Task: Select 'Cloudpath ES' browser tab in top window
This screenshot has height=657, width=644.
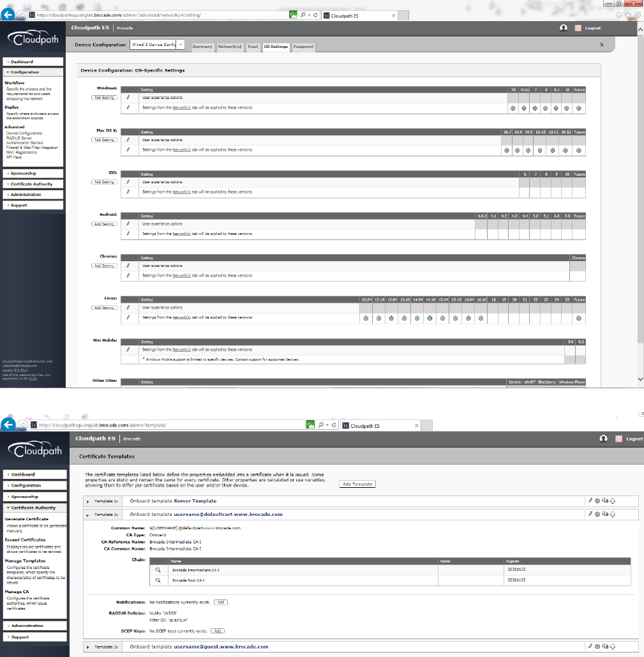Action: pyautogui.click(x=359, y=15)
